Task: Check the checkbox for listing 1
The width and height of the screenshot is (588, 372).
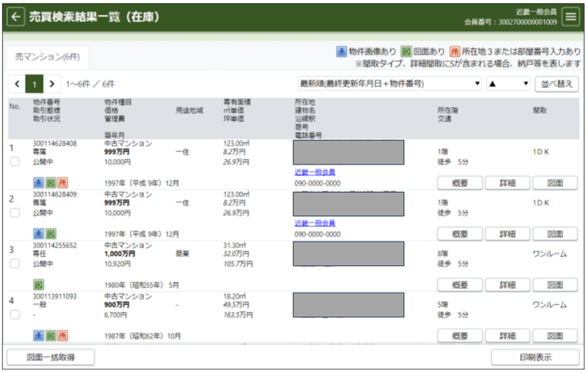Action: click(15, 162)
